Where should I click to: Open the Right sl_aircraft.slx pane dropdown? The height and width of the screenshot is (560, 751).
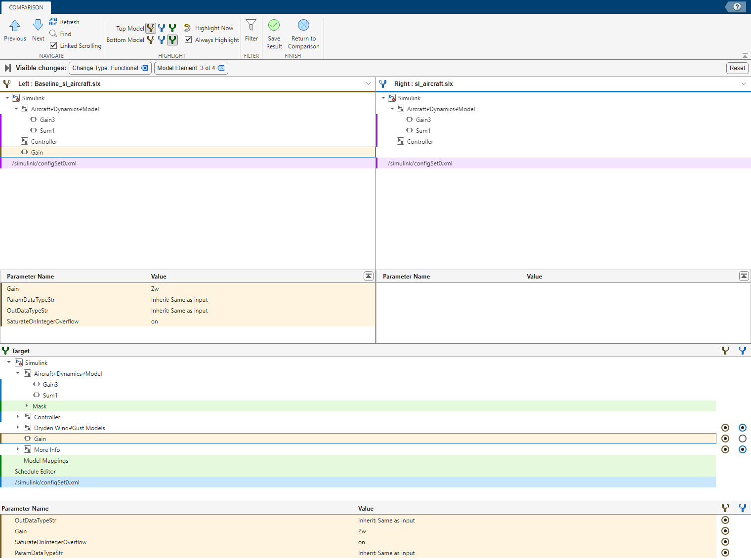744,83
